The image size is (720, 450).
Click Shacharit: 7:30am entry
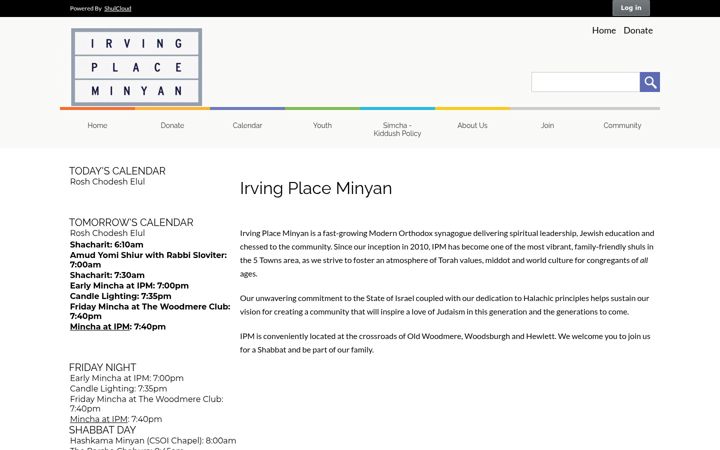(x=107, y=275)
